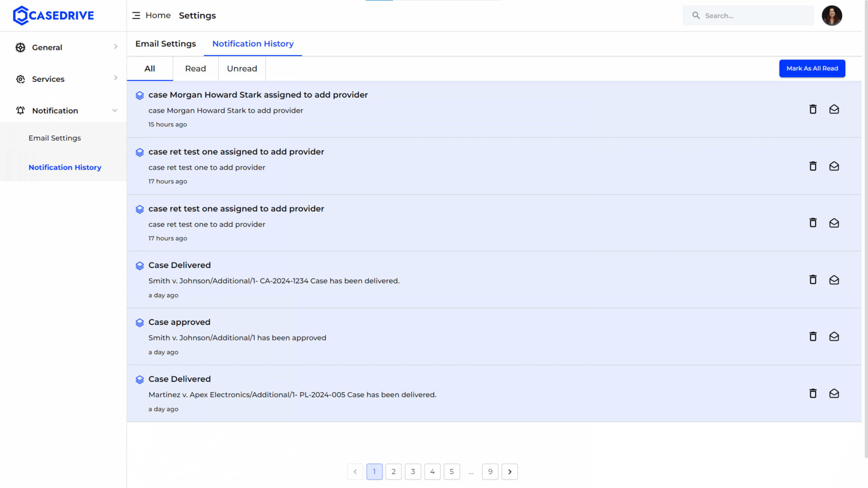Mark Case approved notification as read
This screenshot has width=868, height=488.
(834, 336)
